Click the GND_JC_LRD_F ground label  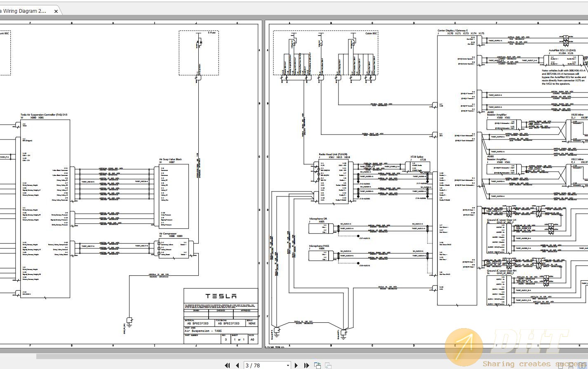506,222
